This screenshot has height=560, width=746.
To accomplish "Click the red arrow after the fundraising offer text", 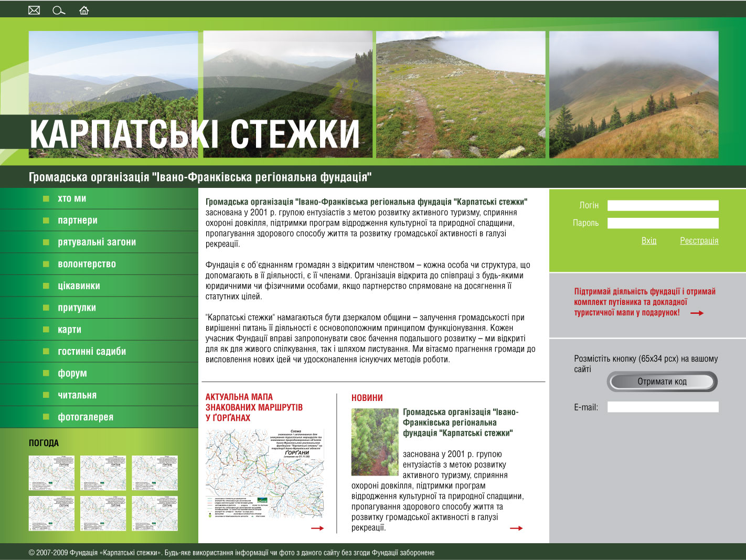I will (x=696, y=312).
